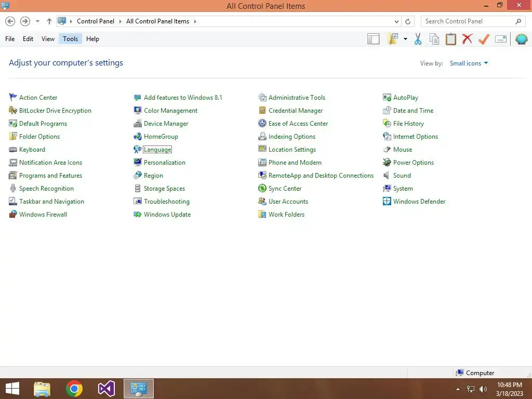Expand the address bar history dropdown
This screenshot has height=399, width=532.
[x=396, y=21]
